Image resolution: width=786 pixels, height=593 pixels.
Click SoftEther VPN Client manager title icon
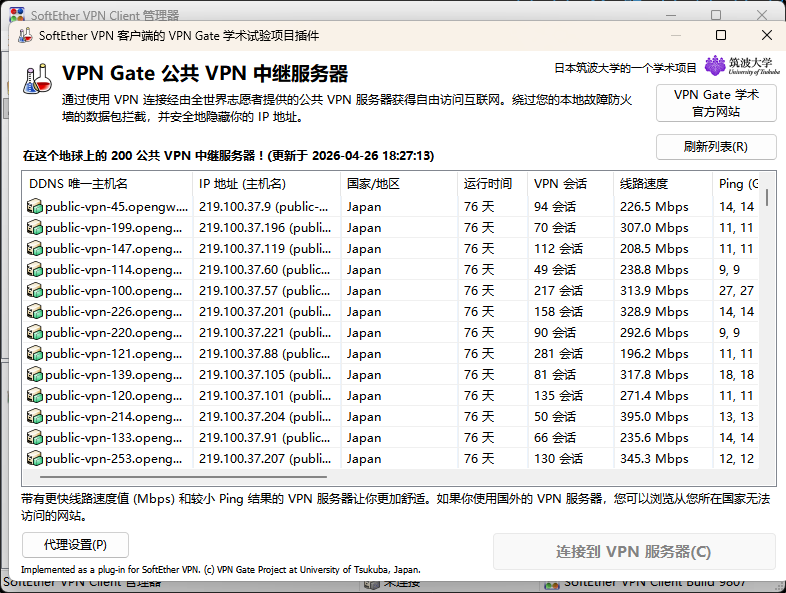tap(17, 15)
